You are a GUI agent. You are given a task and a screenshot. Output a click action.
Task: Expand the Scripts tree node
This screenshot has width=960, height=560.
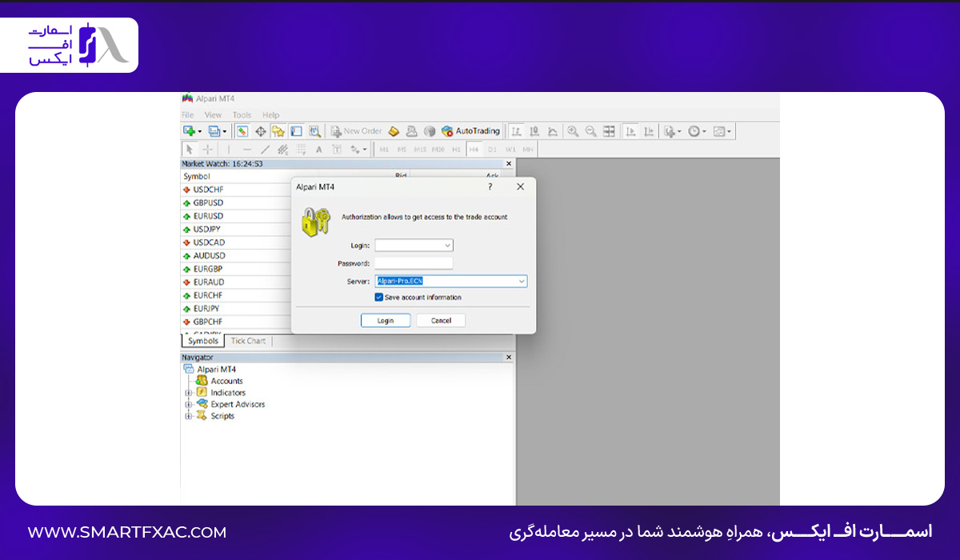[x=189, y=416]
